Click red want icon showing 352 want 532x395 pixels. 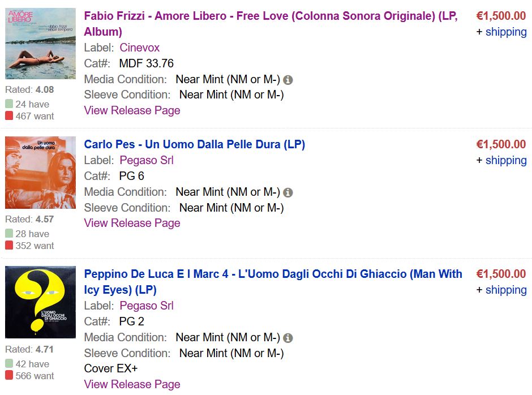[9, 246]
